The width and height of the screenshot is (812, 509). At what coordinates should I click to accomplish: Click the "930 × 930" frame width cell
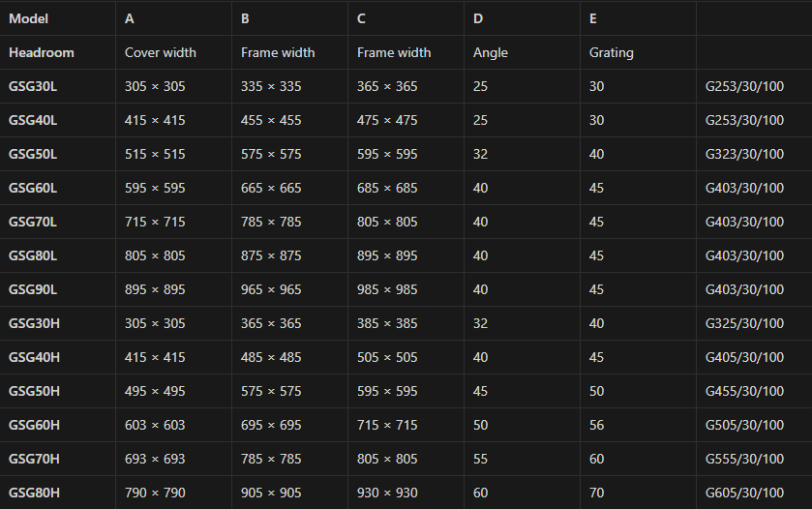[x=387, y=493]
